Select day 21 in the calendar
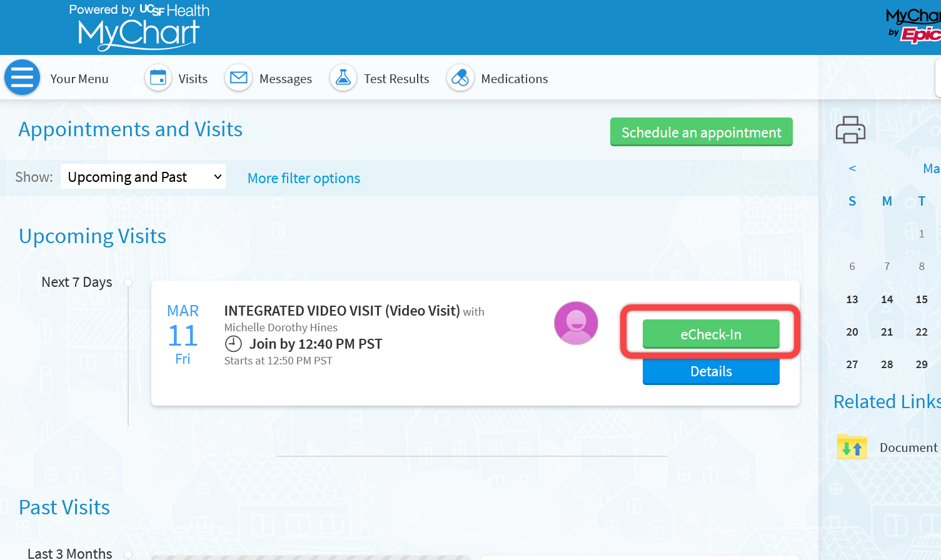Image resolution: width=941 pixels, height=560 pixels. pos(887,332)
